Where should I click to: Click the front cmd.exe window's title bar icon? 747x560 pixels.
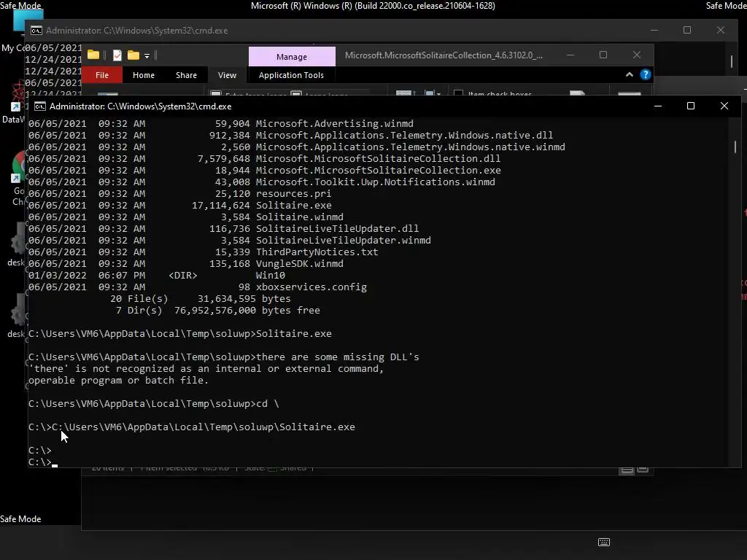[x=40, y=106]
